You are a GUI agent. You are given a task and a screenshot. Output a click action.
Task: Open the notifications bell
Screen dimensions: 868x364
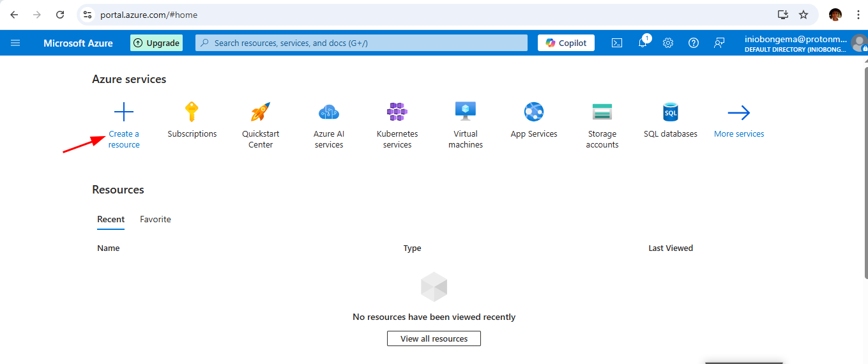643,43
